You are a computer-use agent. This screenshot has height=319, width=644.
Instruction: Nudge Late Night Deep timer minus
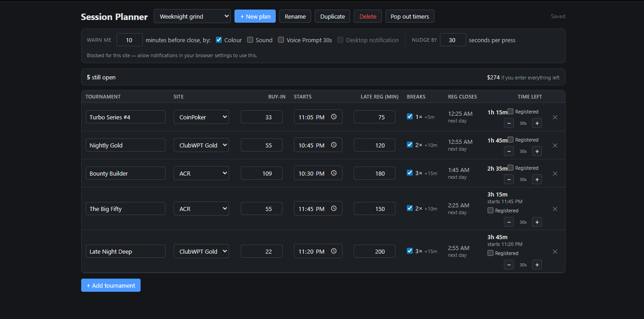click(509, 265)
